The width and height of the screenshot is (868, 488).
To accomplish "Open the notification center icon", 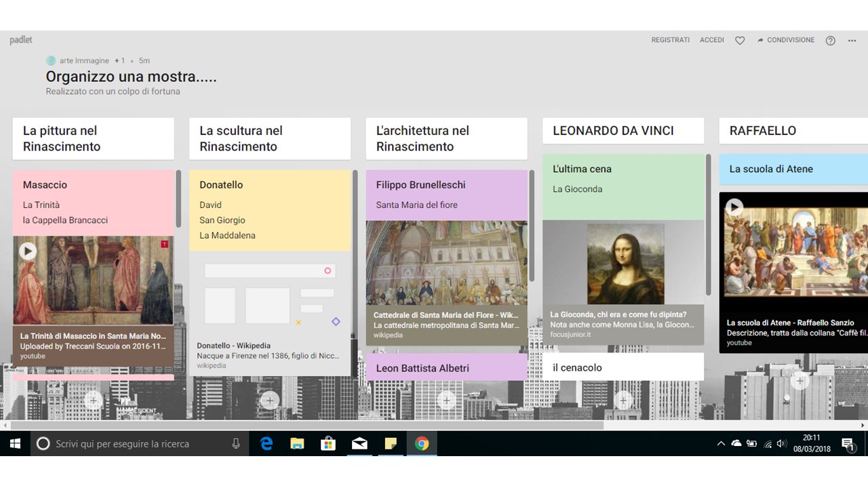I will (x=848, y=444).
